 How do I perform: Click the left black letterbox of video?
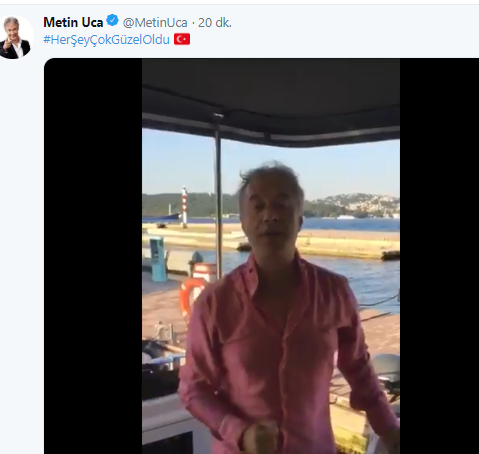click(x=93, y=256)
